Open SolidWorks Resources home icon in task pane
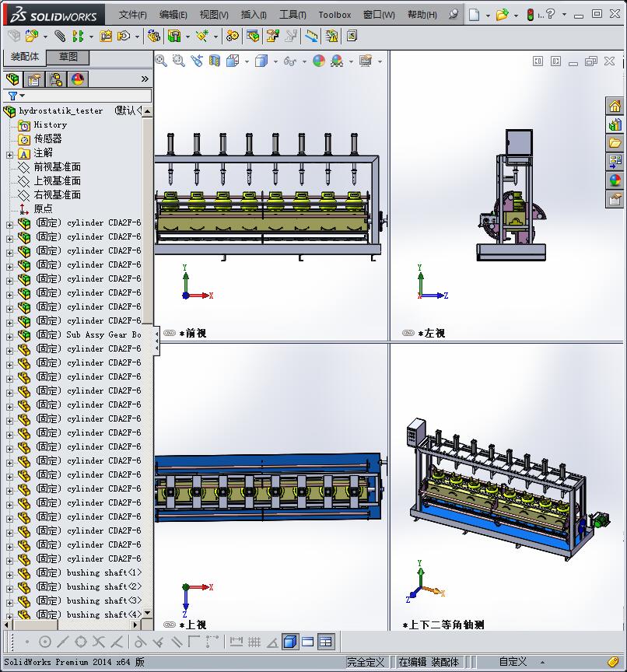This screenshot has width=627, height=672. click(615, 106)
